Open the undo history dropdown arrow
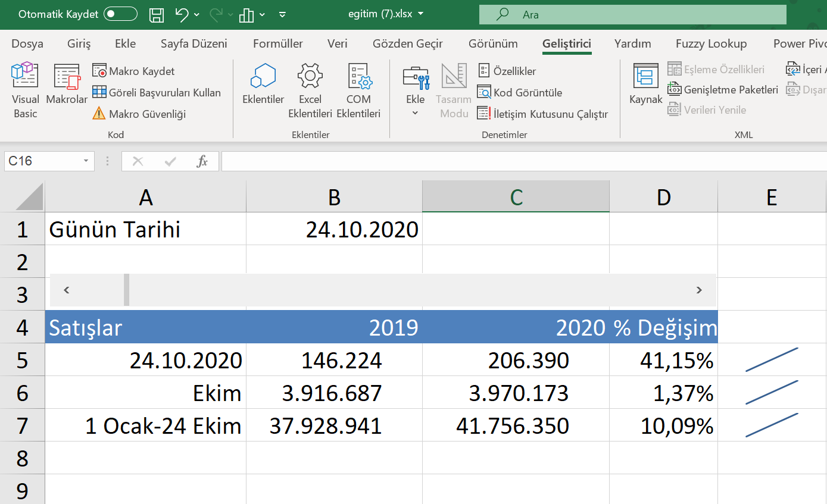This screenshot has height=504, width=827. point(197,15)
